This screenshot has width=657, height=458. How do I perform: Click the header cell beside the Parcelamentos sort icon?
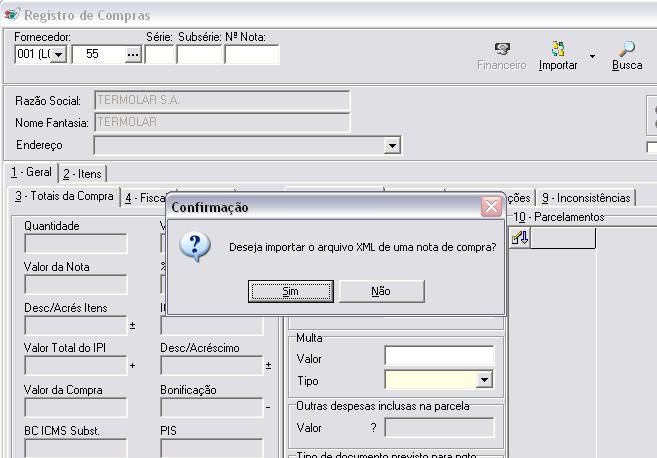coord(563,238)
